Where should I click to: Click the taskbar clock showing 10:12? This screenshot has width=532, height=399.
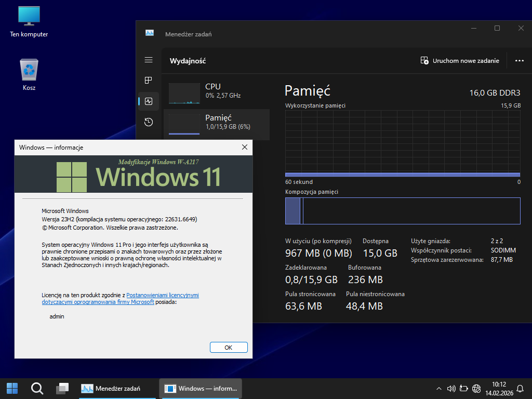[499, 388]
